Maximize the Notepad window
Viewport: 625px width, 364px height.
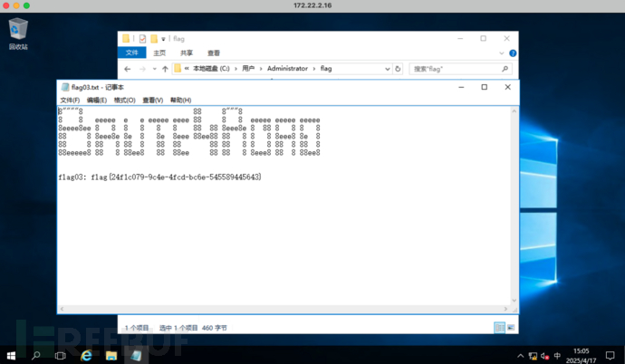coord(485,87)
